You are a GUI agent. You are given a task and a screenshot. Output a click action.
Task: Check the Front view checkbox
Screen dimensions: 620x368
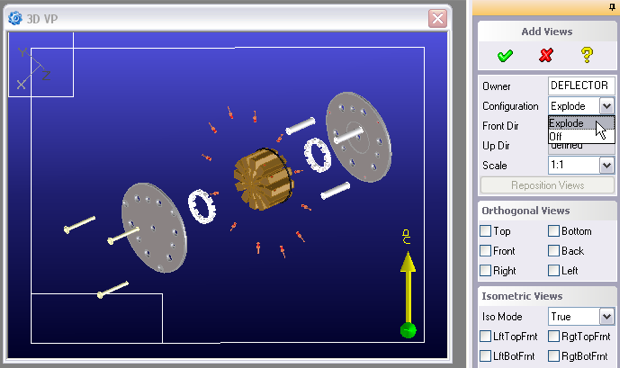click(x=485, y=251)
